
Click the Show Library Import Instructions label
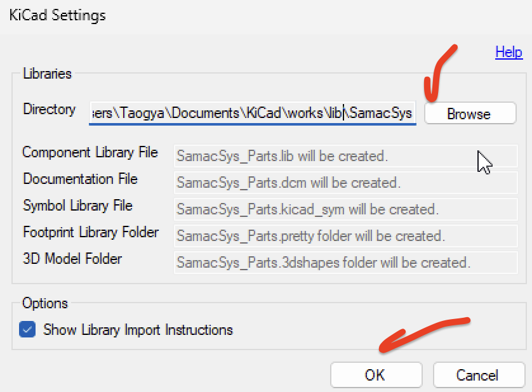137,330
